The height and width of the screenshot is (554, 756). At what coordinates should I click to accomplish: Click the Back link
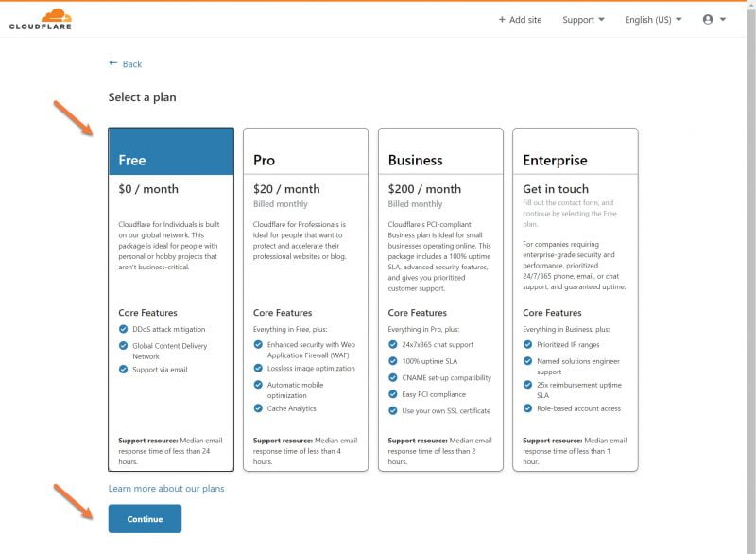(x=131, y=64)
